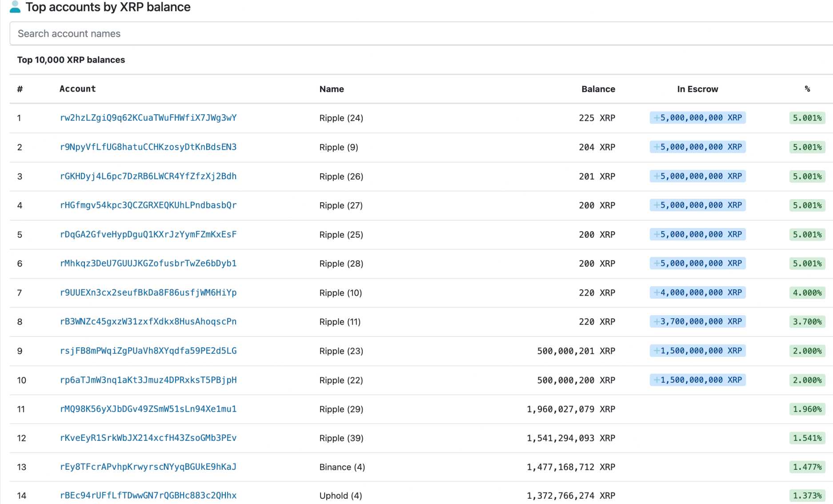Select the name Ripple (26)
833x504 pixels.
tap(341, 176)
